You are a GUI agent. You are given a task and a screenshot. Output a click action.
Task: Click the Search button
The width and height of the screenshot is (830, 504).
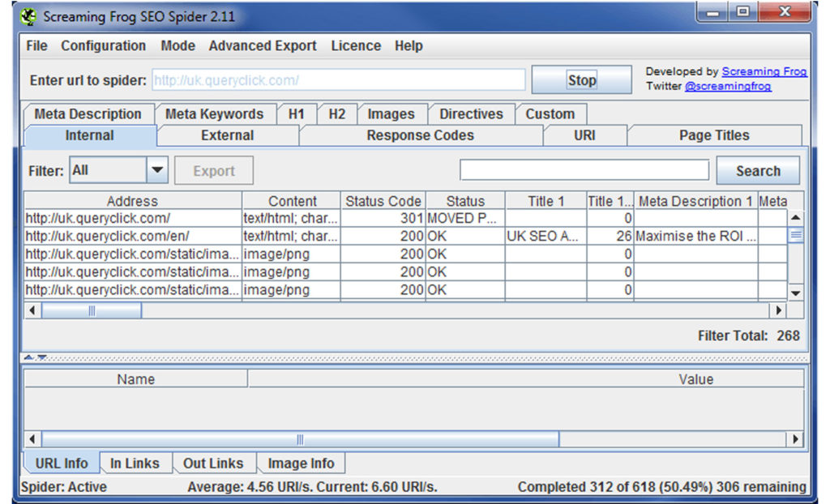pos(758,170)
